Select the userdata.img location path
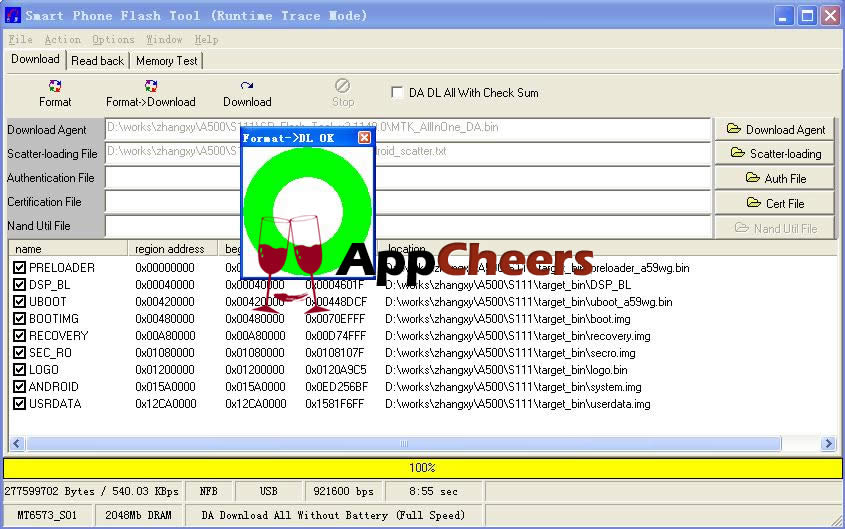The image size is (845, 529). click(x=517, y=403)
